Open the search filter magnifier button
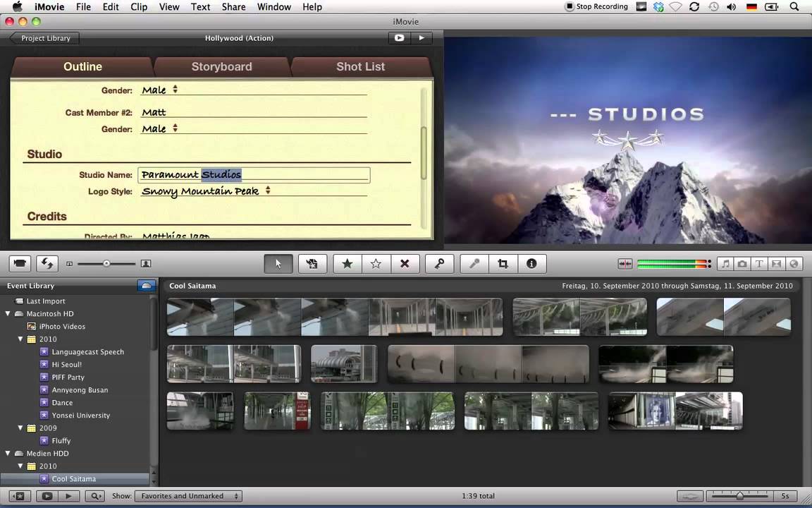Image resolution: width=812 pixels, height=508 pixels. (x=94, y=496)
